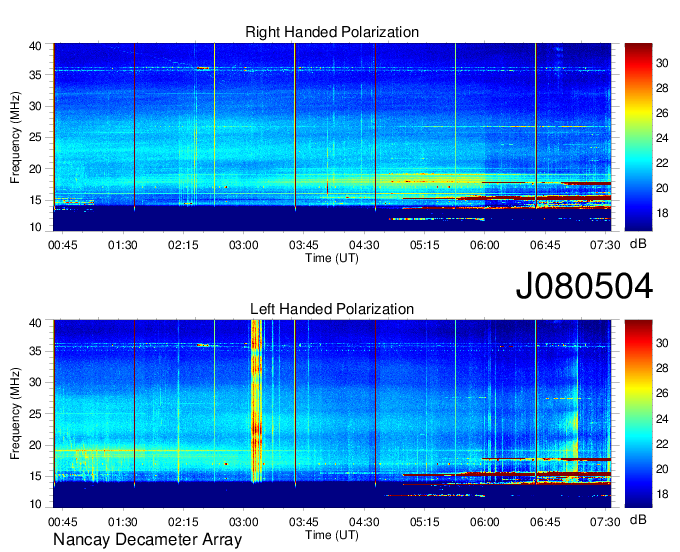Click the 04:30 tick label on top plot
Screen dimensions: 680x552
(x=364, y=245)
